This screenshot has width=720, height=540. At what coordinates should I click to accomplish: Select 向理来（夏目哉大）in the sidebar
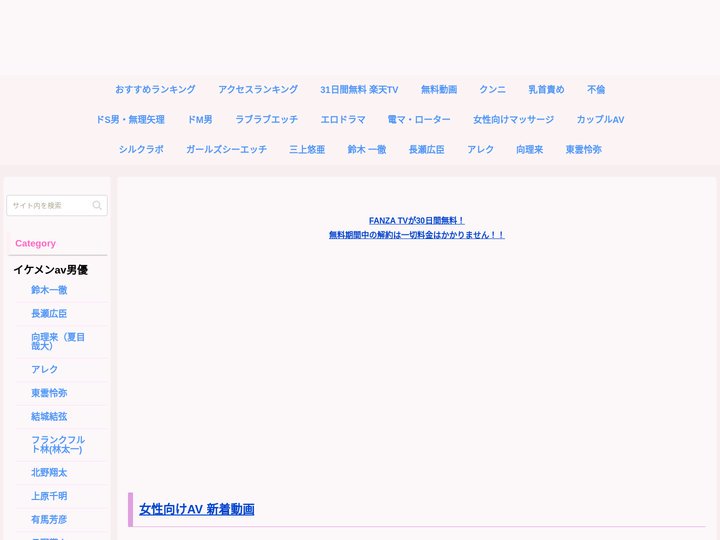click(x=58, y=341)
